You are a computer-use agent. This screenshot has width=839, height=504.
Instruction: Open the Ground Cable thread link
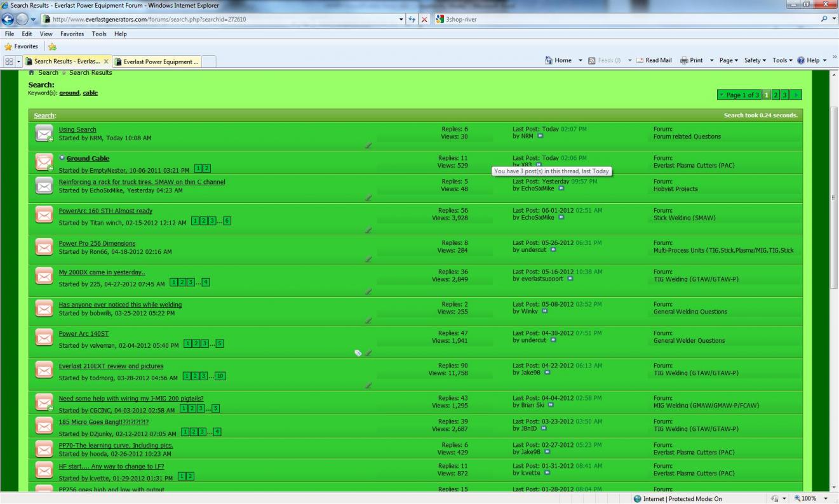[88, 159]
